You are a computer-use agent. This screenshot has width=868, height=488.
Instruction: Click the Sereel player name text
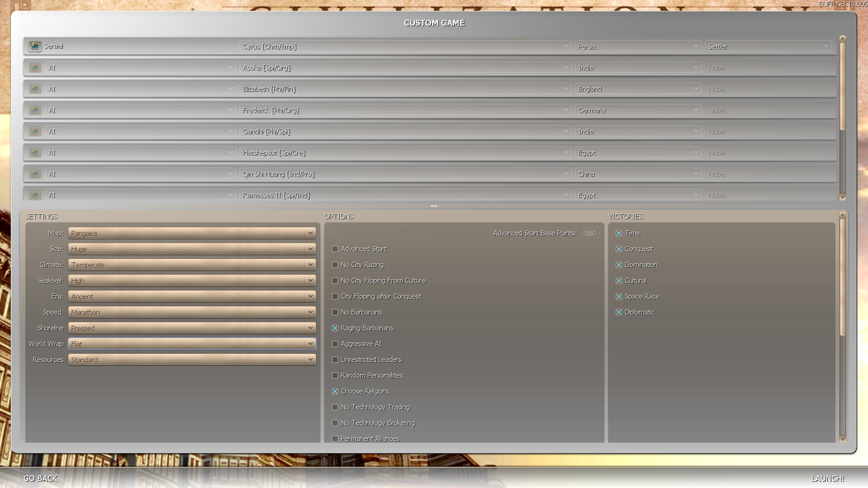(54, 46)
